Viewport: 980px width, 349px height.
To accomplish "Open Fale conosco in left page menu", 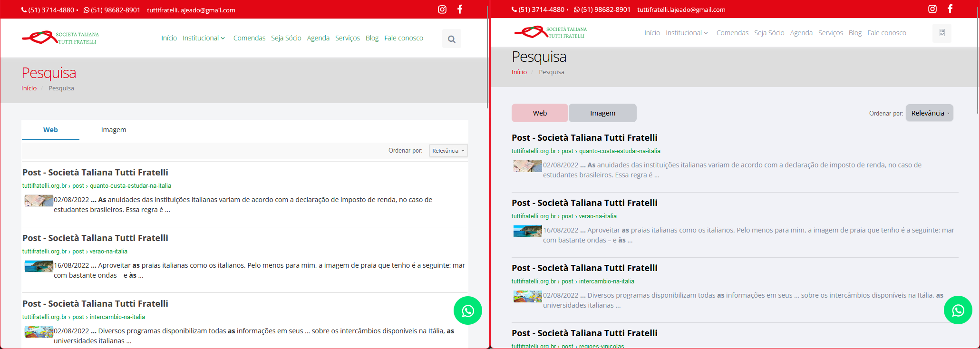I will [404, 38].
